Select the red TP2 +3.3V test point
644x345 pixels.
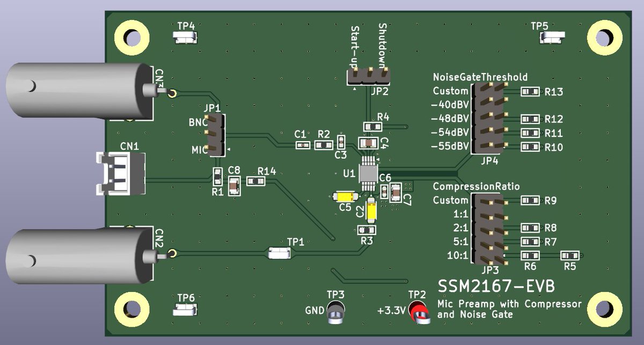(x=419, y=312)
